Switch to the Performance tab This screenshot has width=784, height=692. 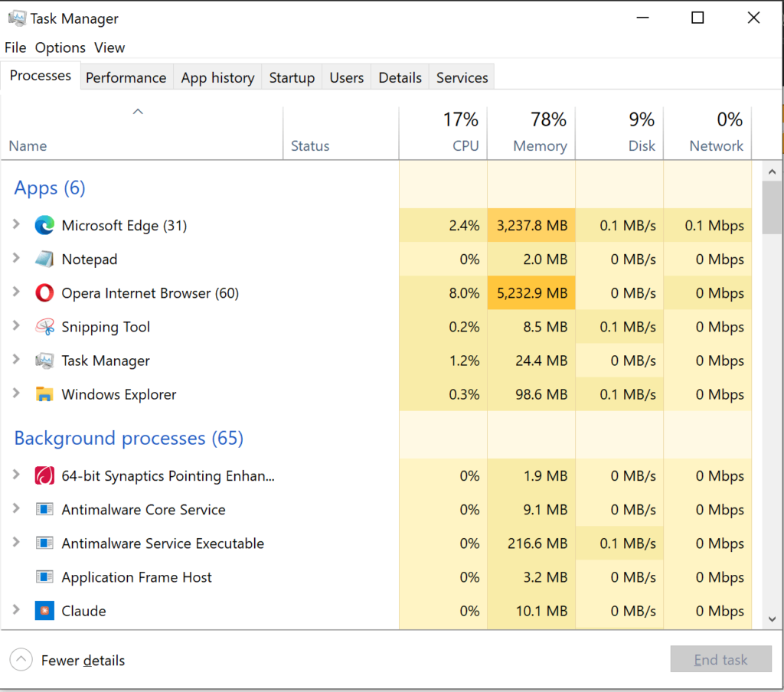[x=126, y=77]
